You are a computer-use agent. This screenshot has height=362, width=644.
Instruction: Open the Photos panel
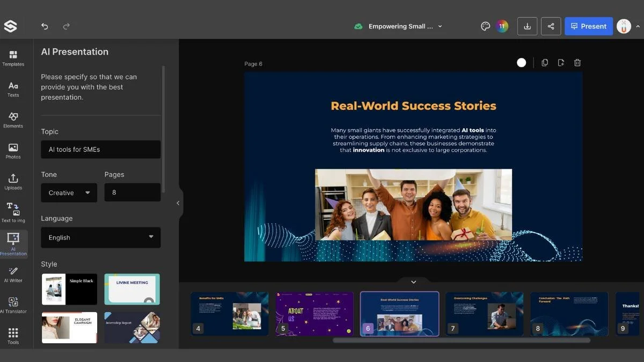(x=13, y=151)
